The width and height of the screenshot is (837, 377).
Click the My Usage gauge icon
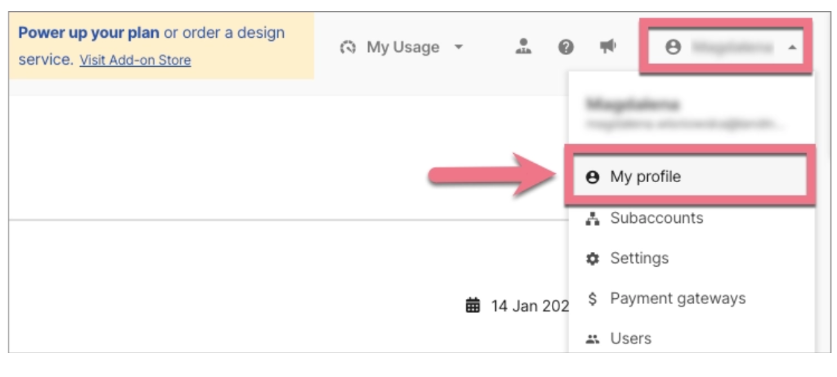[x=348, y=48]
